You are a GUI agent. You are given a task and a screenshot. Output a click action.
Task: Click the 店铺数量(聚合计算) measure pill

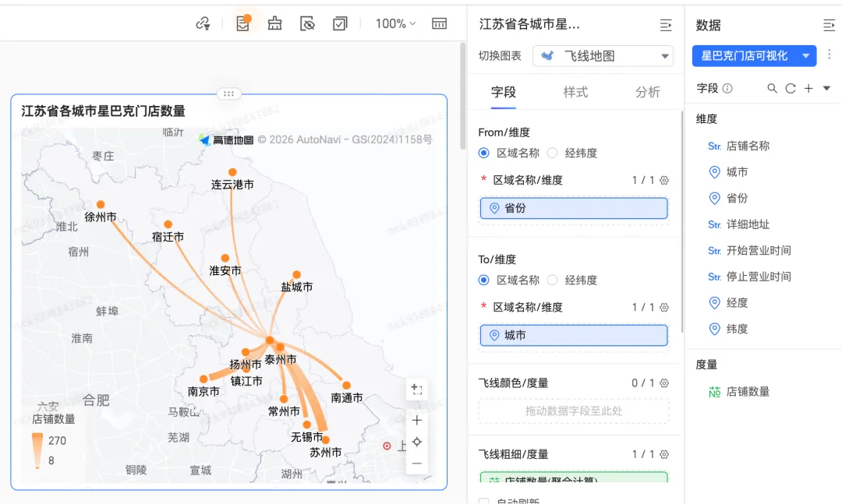[x=574, y=477]
